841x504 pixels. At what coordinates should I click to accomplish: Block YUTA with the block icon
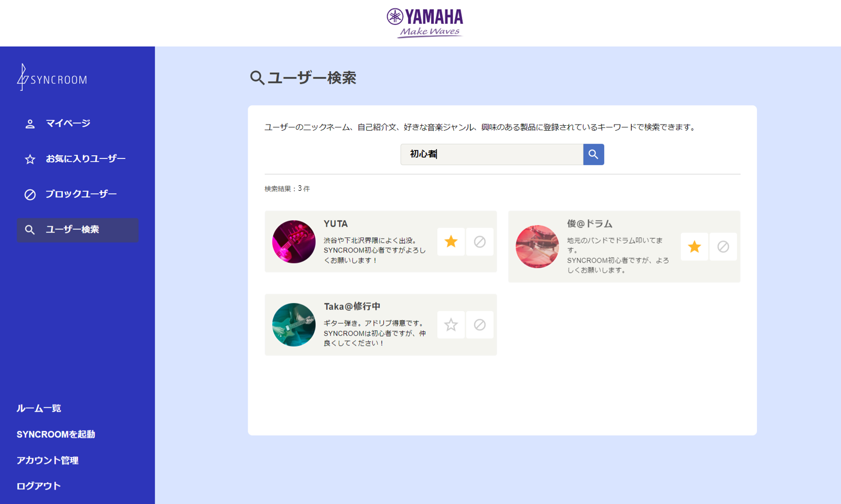coord(479,241)
